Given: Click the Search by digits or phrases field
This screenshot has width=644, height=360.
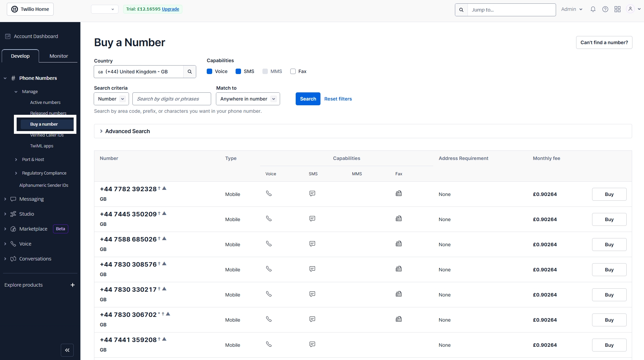Looking at the screenshot, I should coord(172,99).
